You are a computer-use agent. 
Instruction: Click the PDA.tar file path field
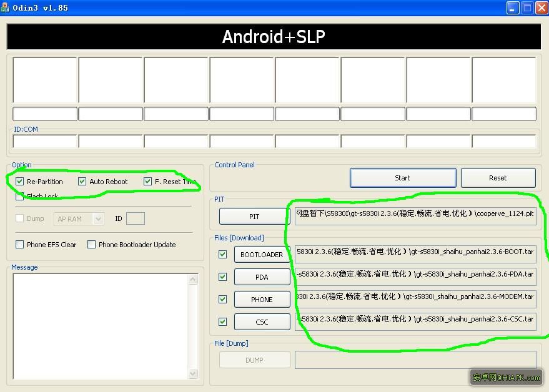click(x=415, y=277)
